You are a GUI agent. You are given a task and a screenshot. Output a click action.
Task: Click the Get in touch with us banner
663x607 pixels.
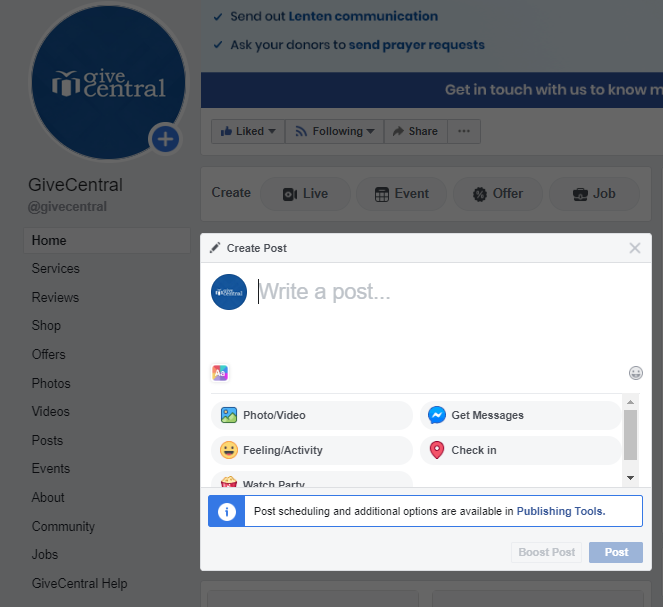[432, 90]
